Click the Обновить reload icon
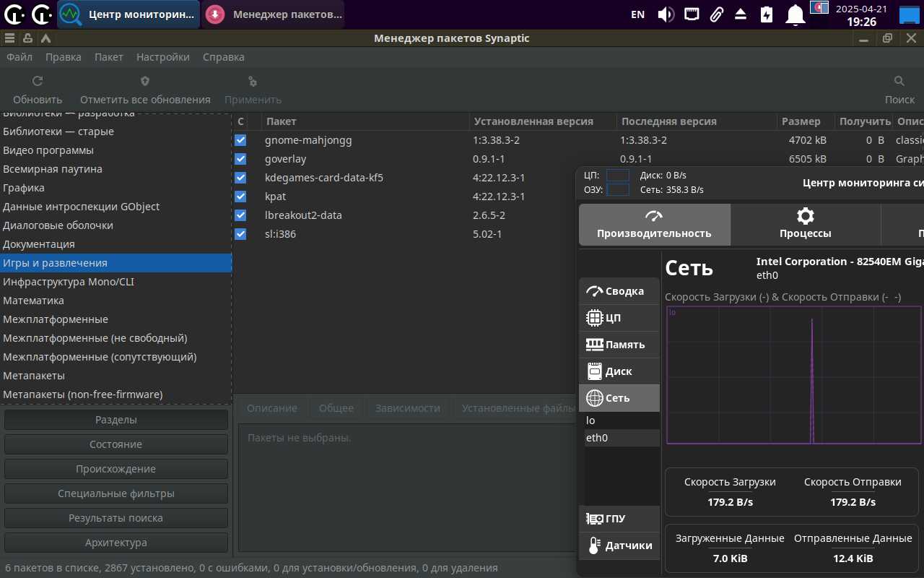 pyautogui.click(x=38, y=82)
